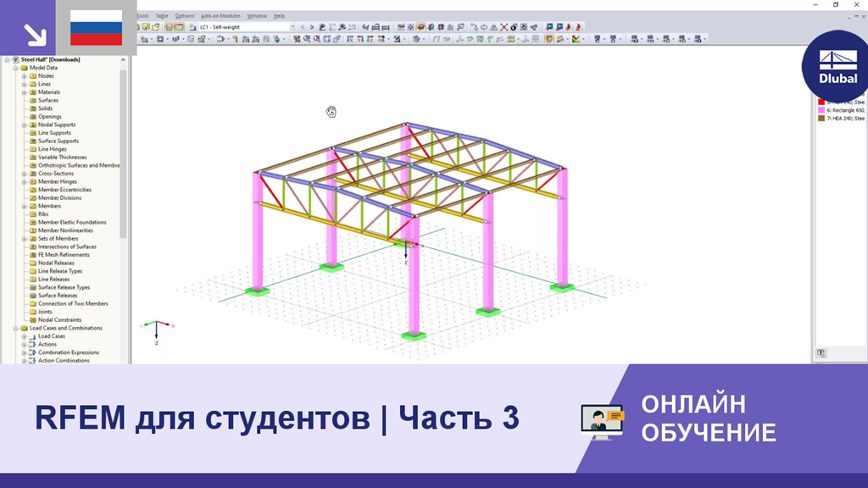
Task: Click the show-in-Y-direction view icon
Action: [x=360, y=39]
